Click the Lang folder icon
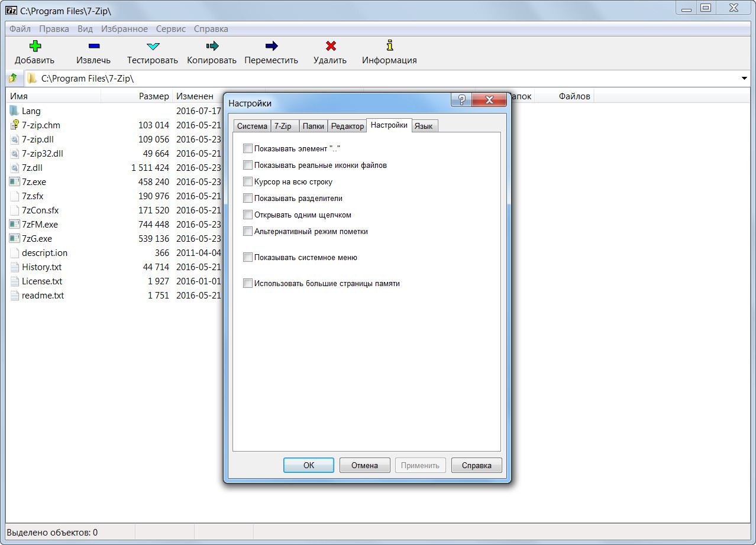The width and height of the screenshot is (756, 545). tap(15, 111)
